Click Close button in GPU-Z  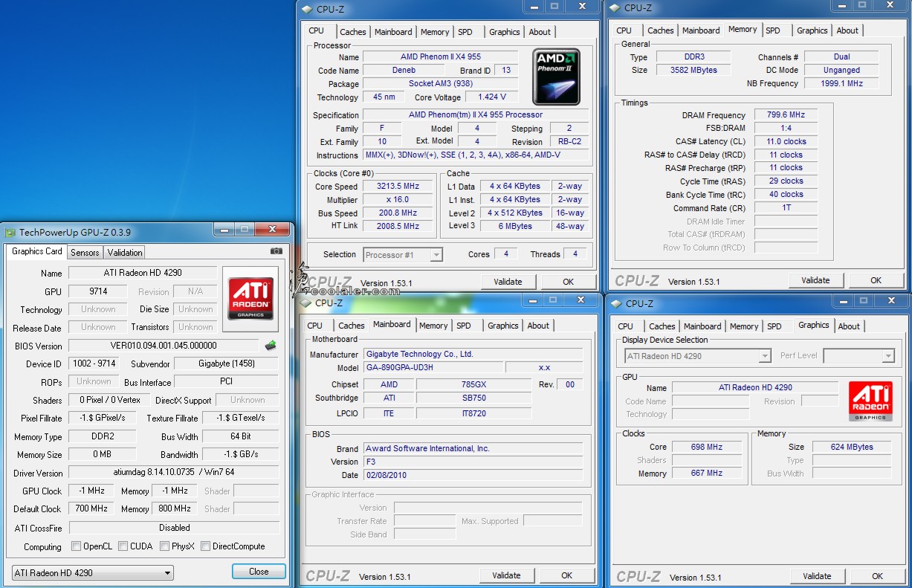coord(259,572)
